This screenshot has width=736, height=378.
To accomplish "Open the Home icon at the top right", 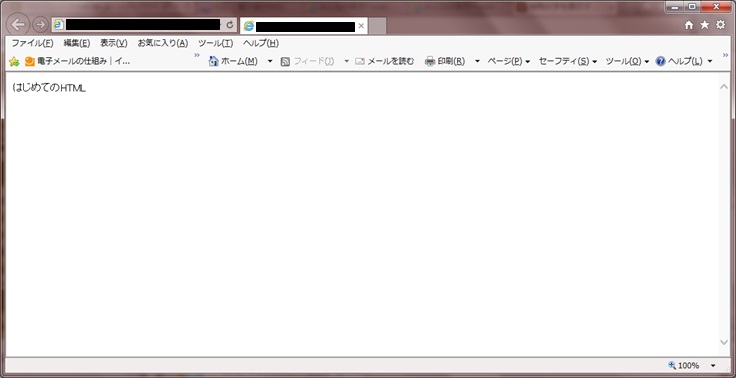I will pos(689,25).
